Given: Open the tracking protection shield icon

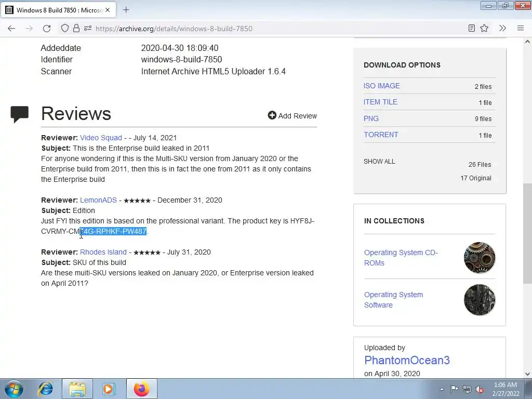Looking at the screenshot, I should point(65,29).
